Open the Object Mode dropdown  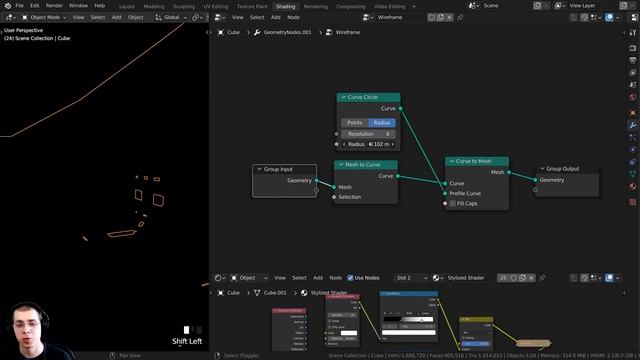point(44,18)
